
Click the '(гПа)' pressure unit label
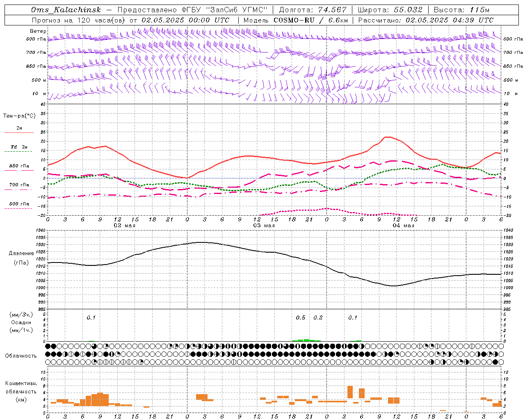[x=21, y=263]
